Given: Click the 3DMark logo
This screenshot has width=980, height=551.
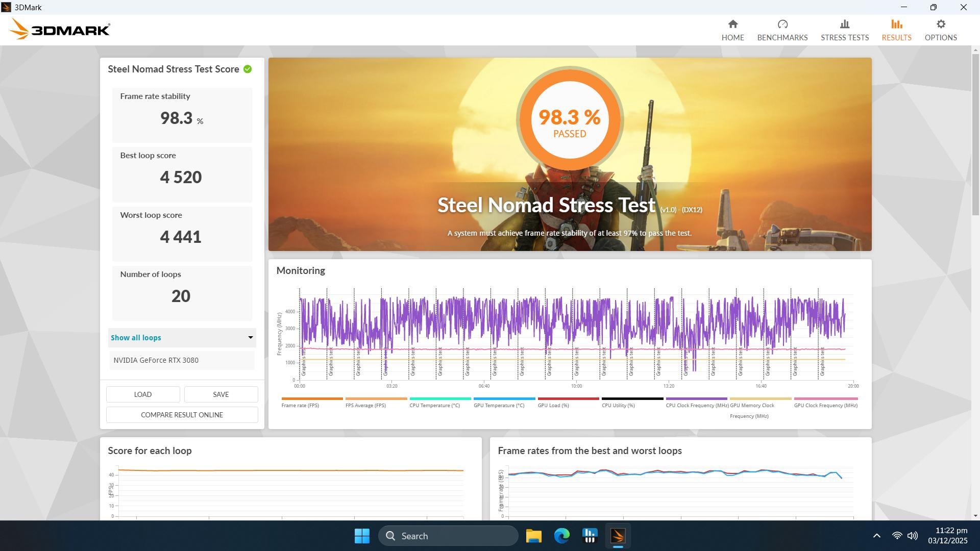Looking at the screenshot, I should 60,29.
